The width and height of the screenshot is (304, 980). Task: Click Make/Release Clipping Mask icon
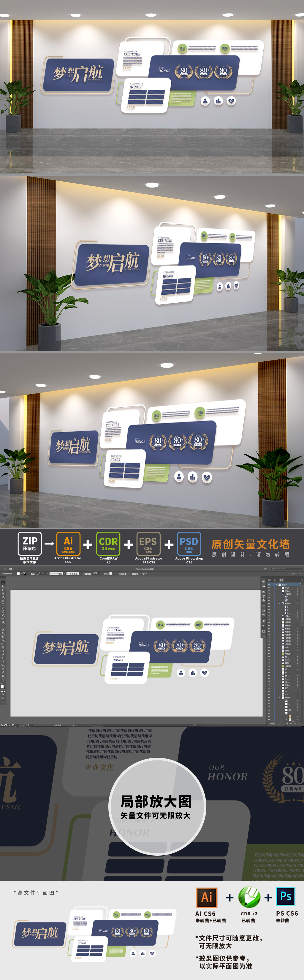pyautogui.click(x=287, y=724)
